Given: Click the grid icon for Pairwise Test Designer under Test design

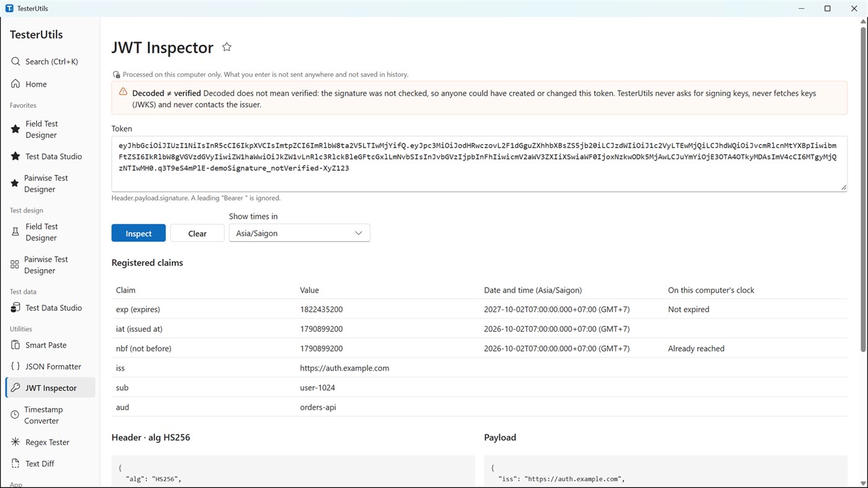Looking at the screenshot, I should [15, 265].
